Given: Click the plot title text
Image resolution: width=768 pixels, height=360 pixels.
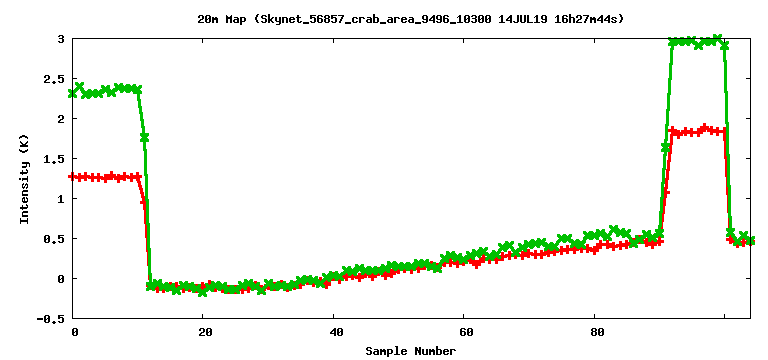Looking at the screenshot, I should (x=411, y=20).
